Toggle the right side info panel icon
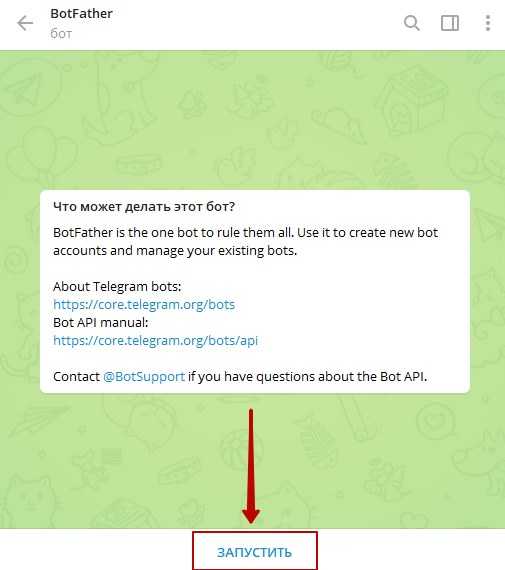The width and height of the screenshot is (505, 570). [x=450, y=23]
